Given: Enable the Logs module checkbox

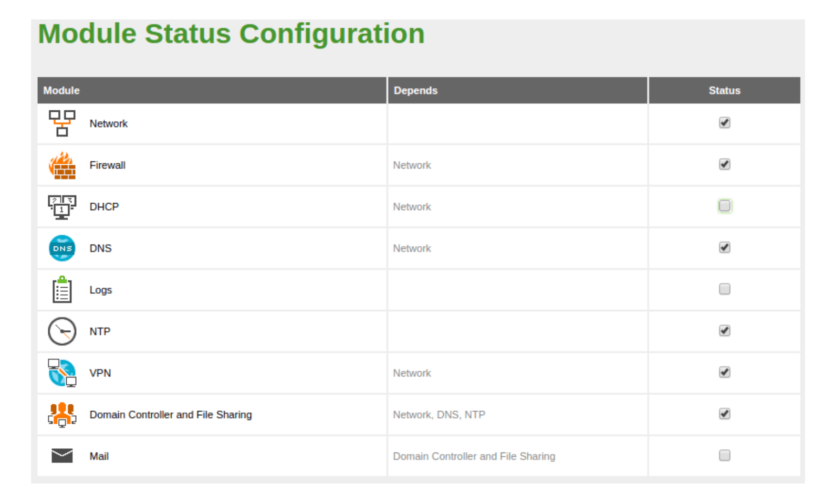Looking at the screenshot, I should [724, 289].
